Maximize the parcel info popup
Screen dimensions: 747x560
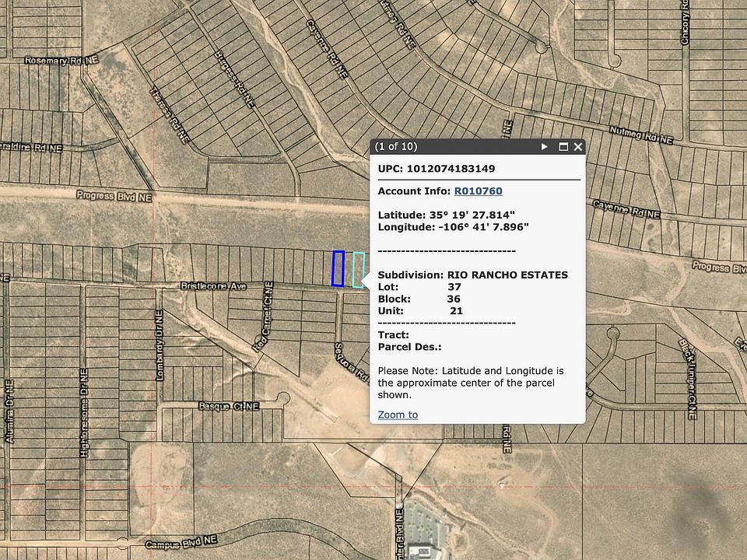coord(563,146)
